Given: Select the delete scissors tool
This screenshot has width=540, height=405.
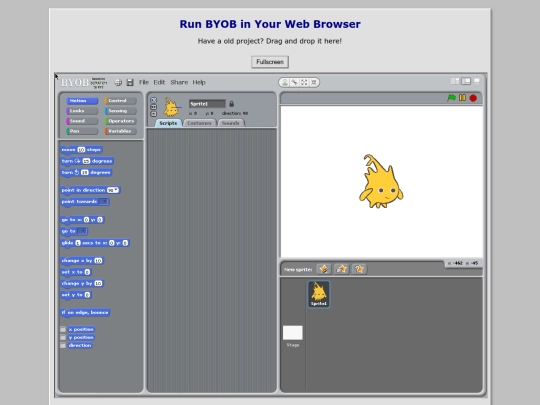Looking at the screenshot, I should (294, 82).
